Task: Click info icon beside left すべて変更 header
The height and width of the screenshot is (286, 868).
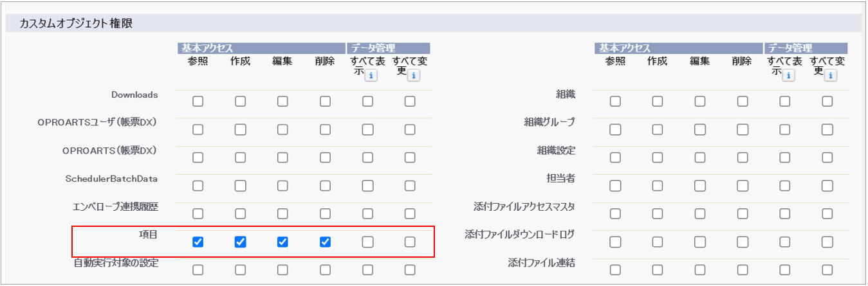Action: point(413,76)
